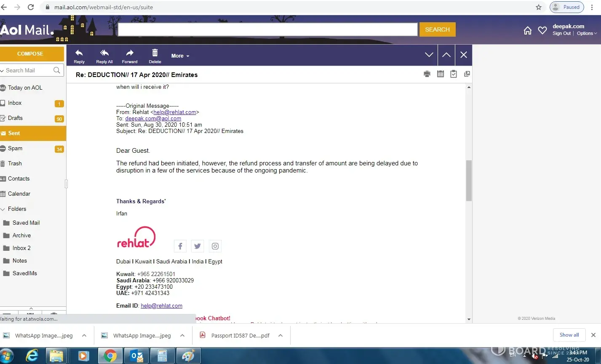Open the Inbox folder

15,103
